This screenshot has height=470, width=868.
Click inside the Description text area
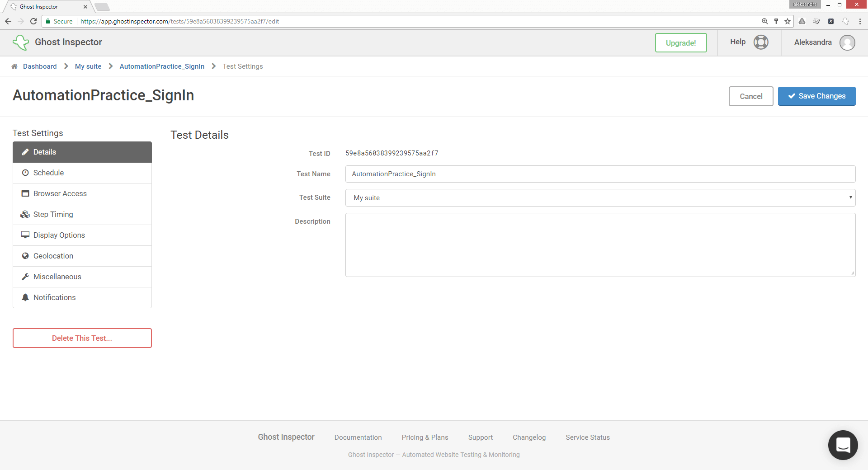pos(600,245)
